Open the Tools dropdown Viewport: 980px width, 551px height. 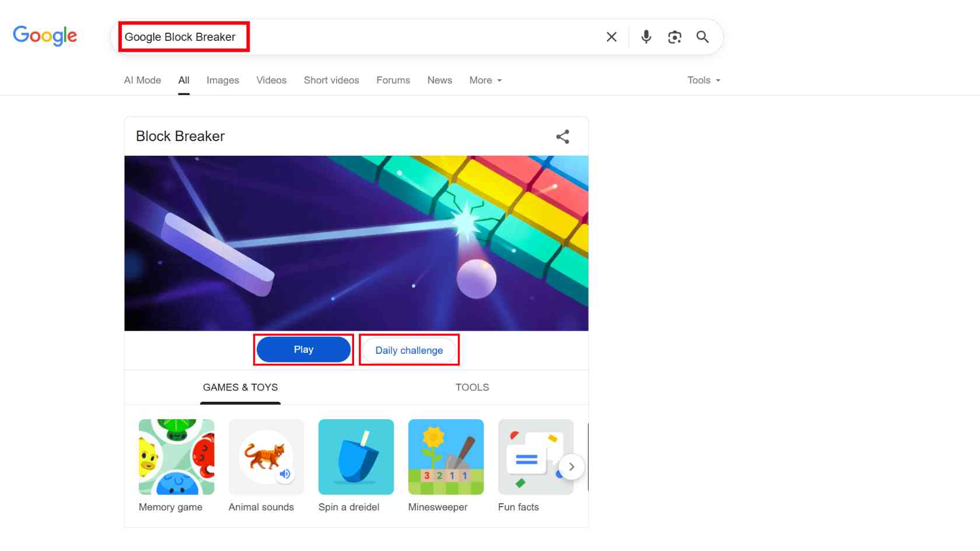click(x=703, y=80)
